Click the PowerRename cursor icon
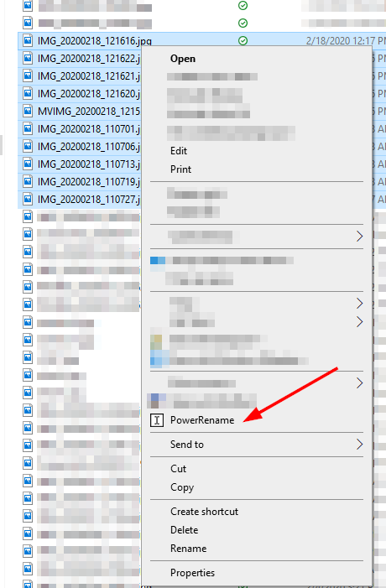 click(157, 420)
